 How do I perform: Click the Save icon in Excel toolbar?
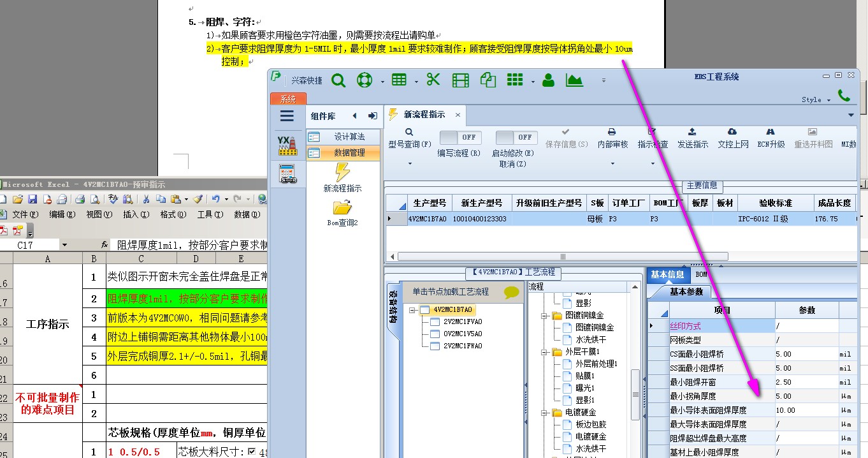(x=32, y=199)
